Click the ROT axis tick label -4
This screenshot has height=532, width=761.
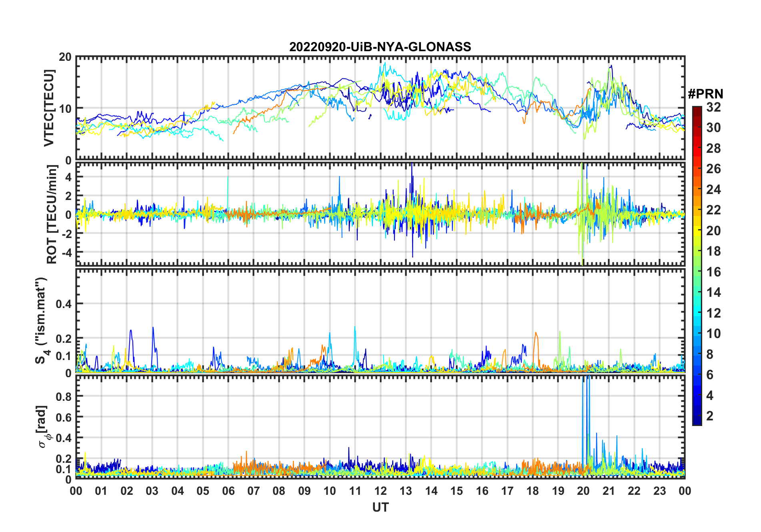[66, 252]
